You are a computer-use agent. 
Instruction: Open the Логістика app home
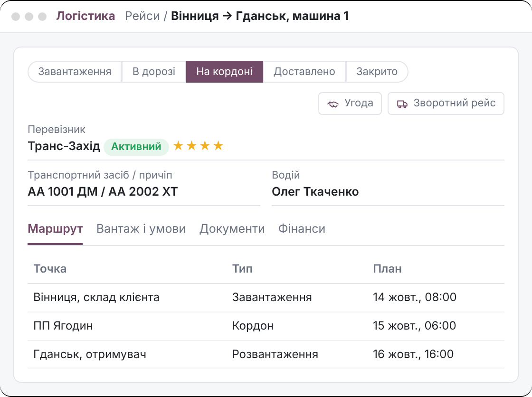pyautogui.click(x=85, y=16)
